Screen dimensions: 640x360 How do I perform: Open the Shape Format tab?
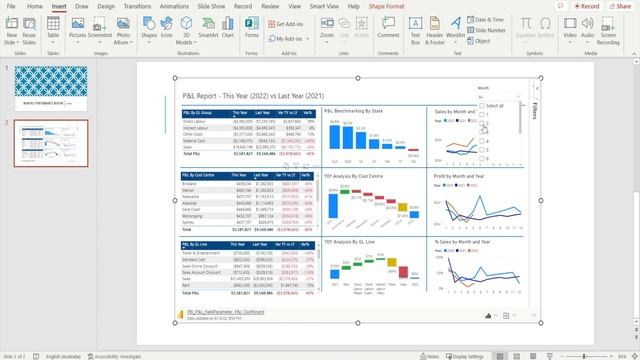point(386,6)
